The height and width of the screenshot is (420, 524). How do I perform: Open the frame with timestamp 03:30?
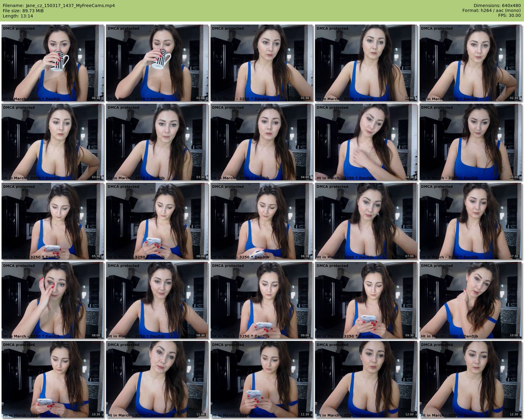point(157,142)
